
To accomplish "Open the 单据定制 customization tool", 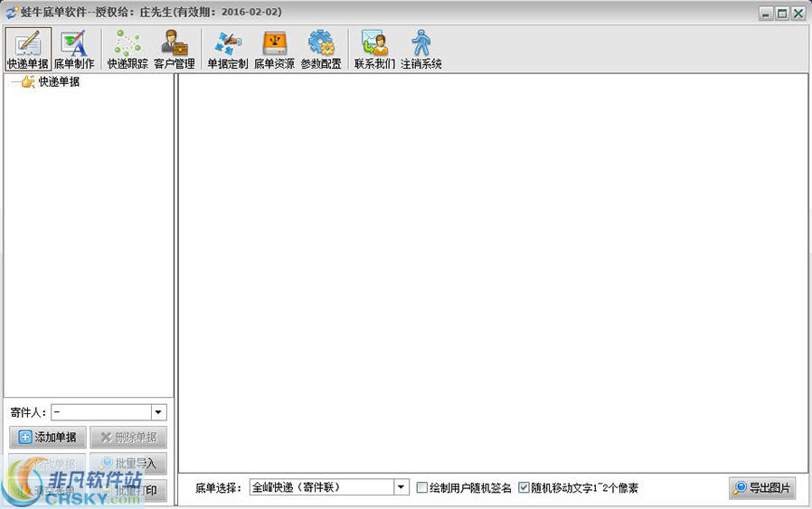I will click(x=228, y=50).
